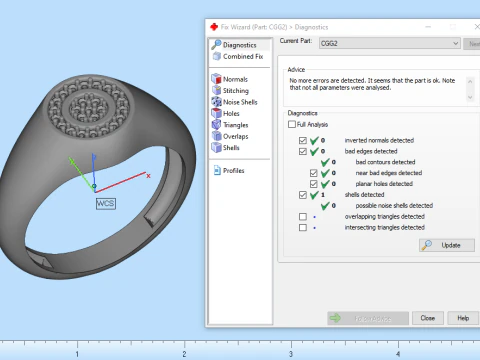The image size is (480, 360).
Task: Click the Triangles label in sidebar
Action: (x=236, y=125)
